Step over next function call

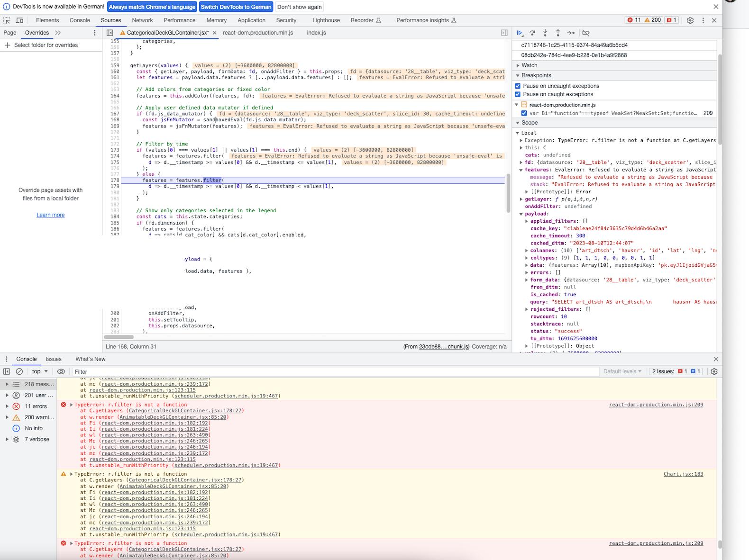coord(532,33)
